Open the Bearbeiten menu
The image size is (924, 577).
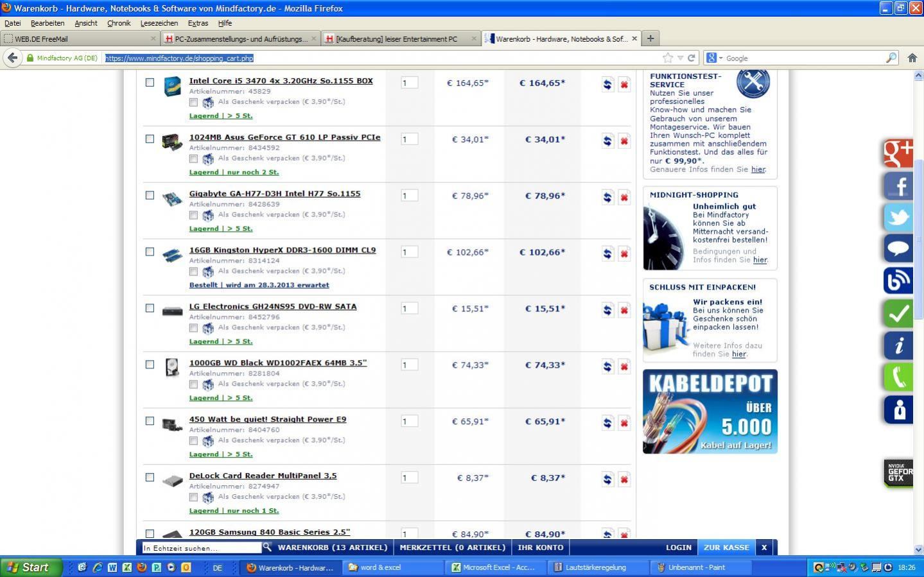[48, 23]
